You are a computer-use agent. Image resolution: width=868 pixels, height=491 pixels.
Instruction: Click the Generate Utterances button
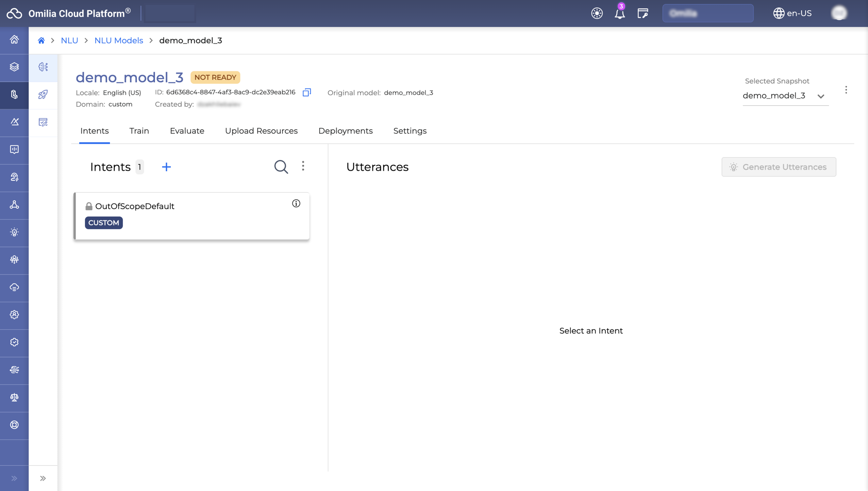point(778,167)
